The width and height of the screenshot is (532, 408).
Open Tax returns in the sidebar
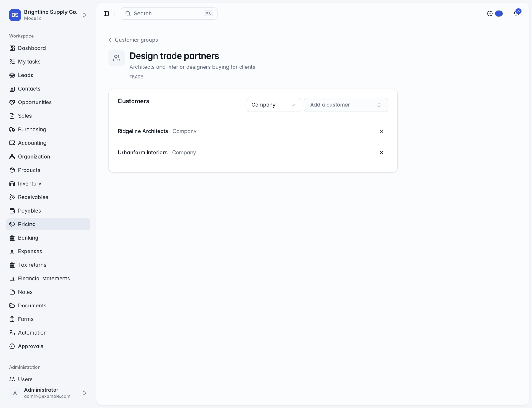48,265
